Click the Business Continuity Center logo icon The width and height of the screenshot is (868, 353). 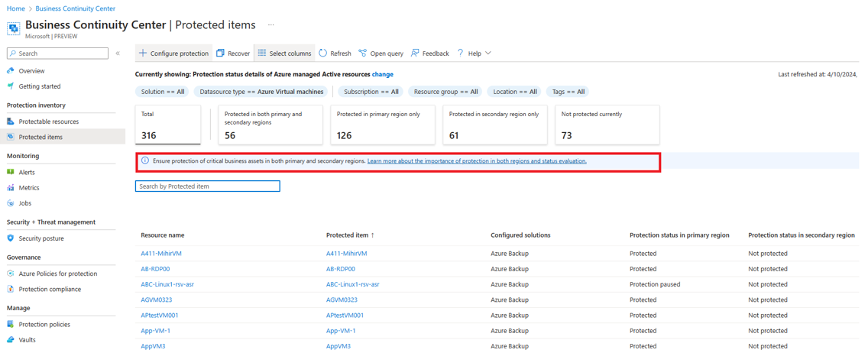click(x=14, y=28)
